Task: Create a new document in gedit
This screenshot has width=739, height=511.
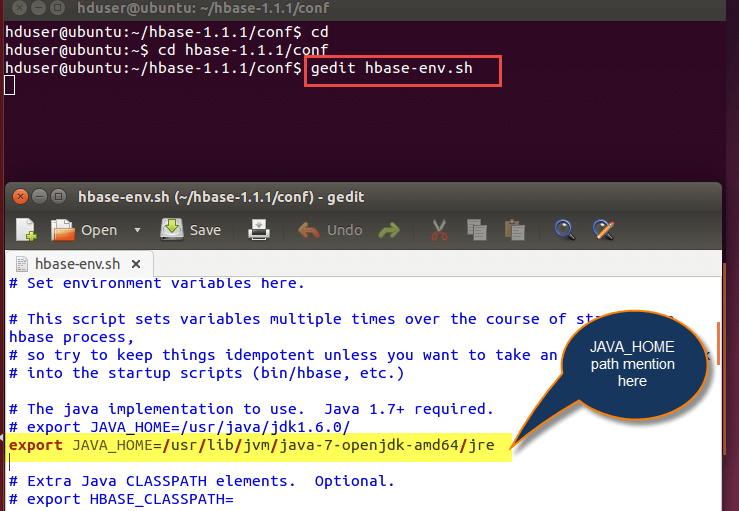Action: coord(26,230)
